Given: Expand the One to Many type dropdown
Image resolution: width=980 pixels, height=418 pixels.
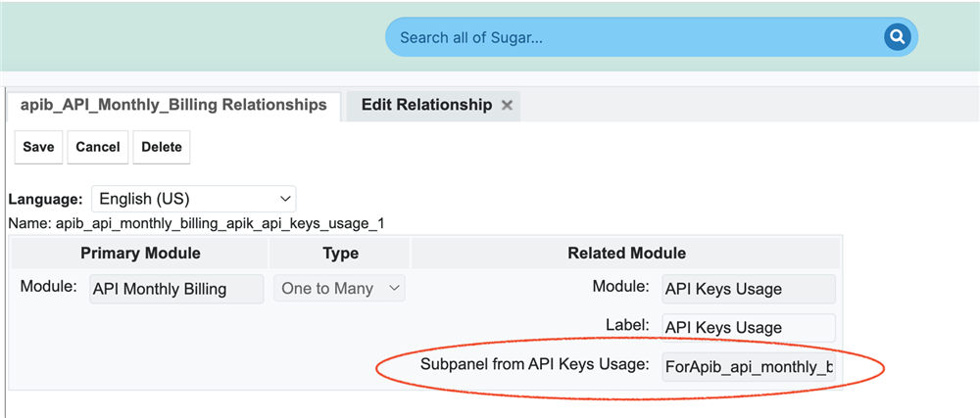Looking at the screenshot, I should (x=339, y=289).
